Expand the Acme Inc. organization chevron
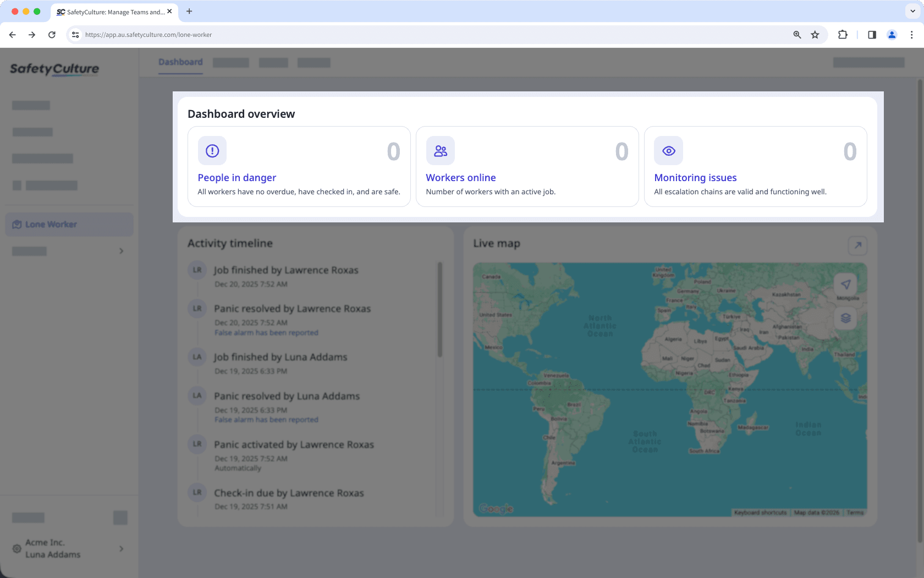The height and width of the screenshot is (578, 924). point(121,548)
